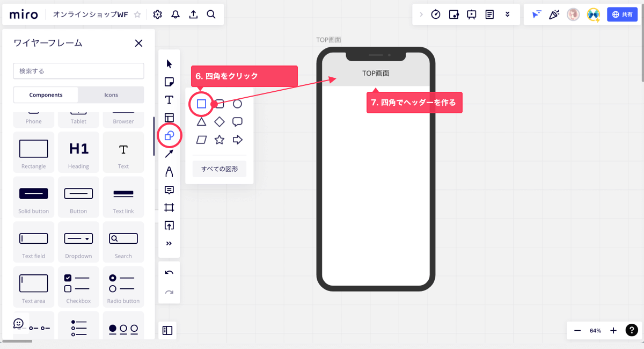The height and width of the screenshot is (349, 644).
Task: Click the すべての図形 button
Action: click(x=219, y=169)
